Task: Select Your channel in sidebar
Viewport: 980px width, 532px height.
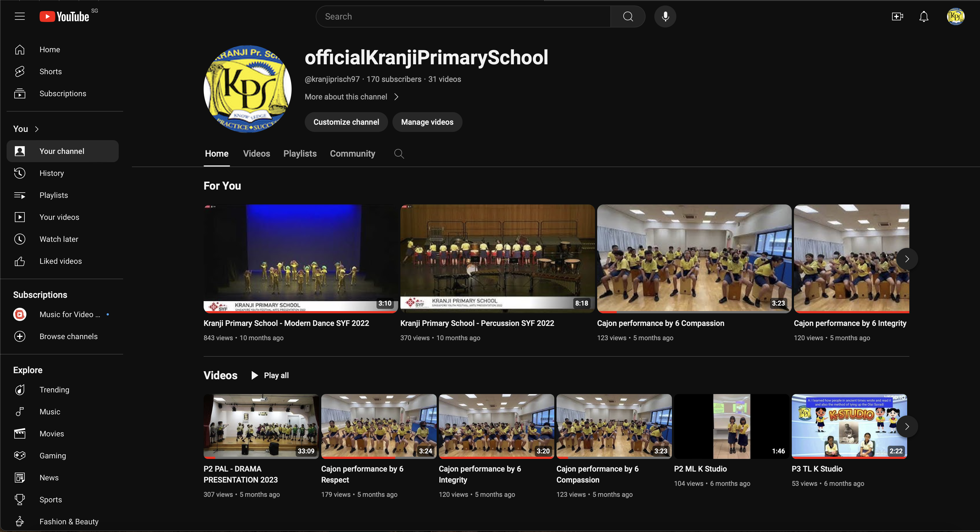Action: tap(63, 151)
